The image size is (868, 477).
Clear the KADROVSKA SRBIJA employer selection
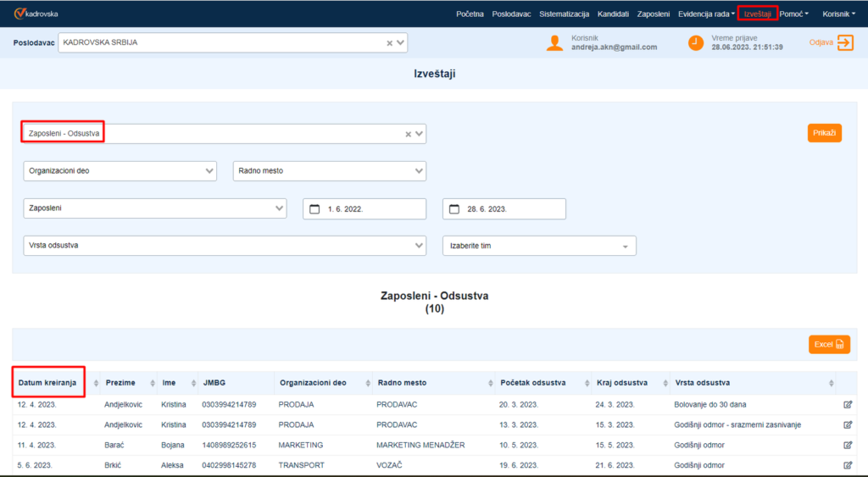pos(389,43)
